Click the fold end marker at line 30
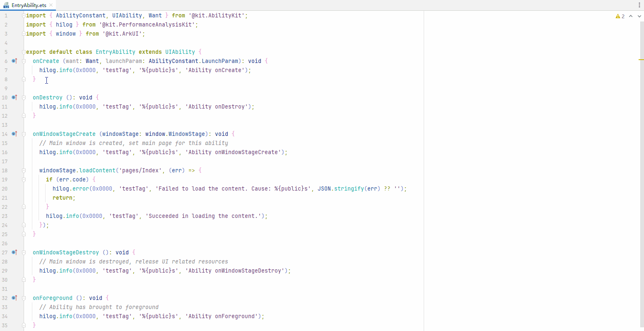644x331 pixels. pos(24,280)
